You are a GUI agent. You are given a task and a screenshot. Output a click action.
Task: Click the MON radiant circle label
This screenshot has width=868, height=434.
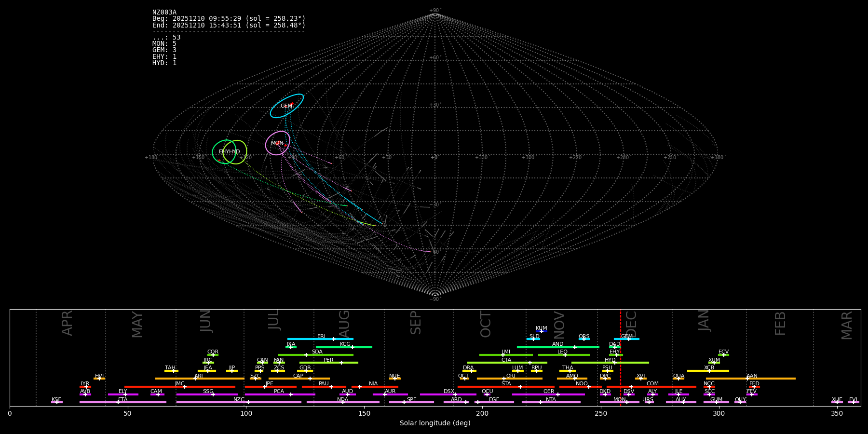tap(277, 143)
